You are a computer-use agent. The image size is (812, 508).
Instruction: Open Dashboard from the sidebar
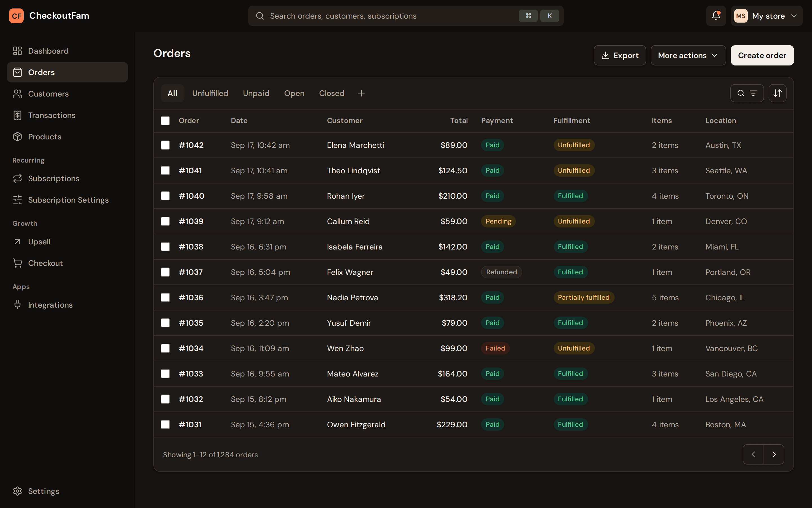click(67, 51)
